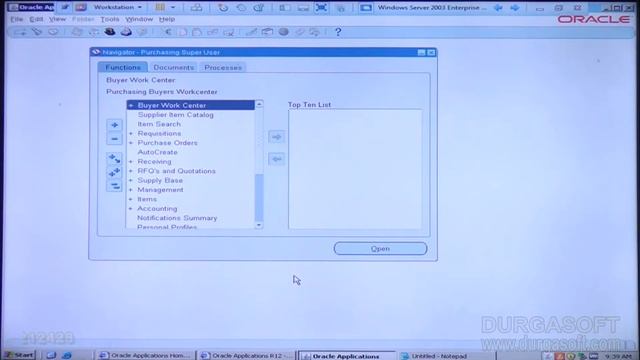Expand the Receiving tree node
Viewport: 640px width, 360px height.
[x=131, y=162]
